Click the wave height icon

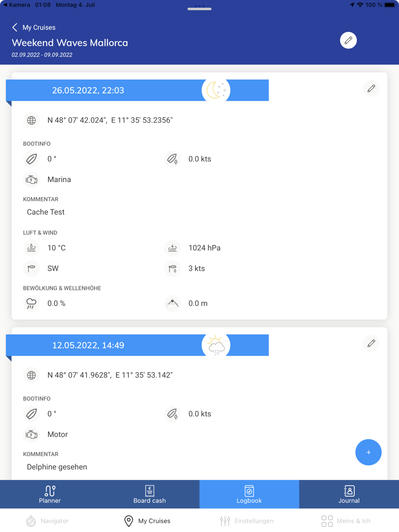[172, 303]
